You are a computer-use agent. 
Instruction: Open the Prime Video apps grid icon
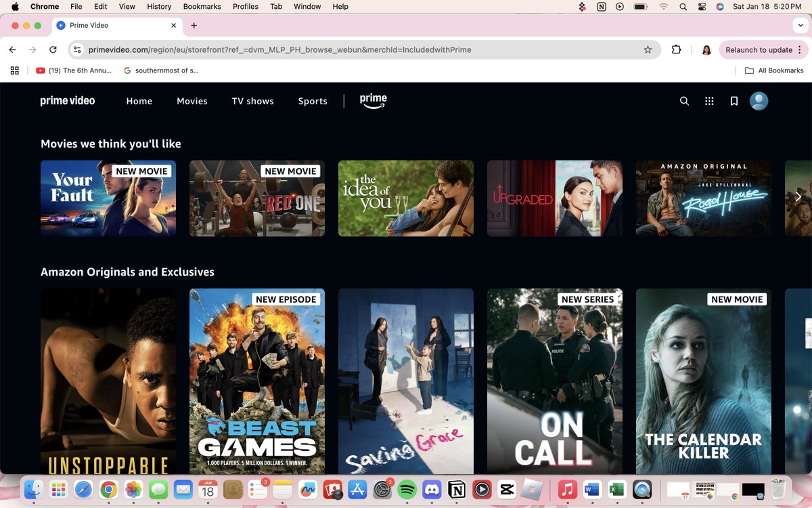click(709, 101)
